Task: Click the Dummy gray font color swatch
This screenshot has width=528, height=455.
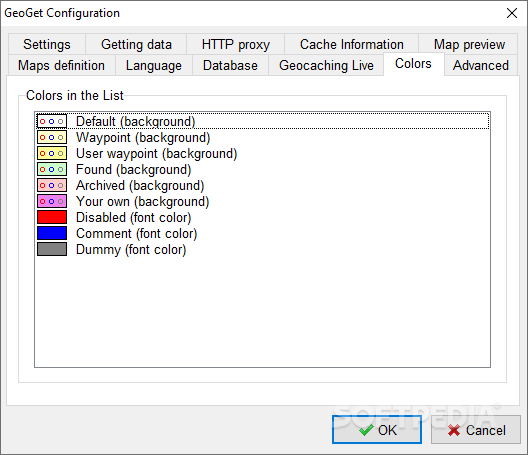Action: click(x=52, y=249)
